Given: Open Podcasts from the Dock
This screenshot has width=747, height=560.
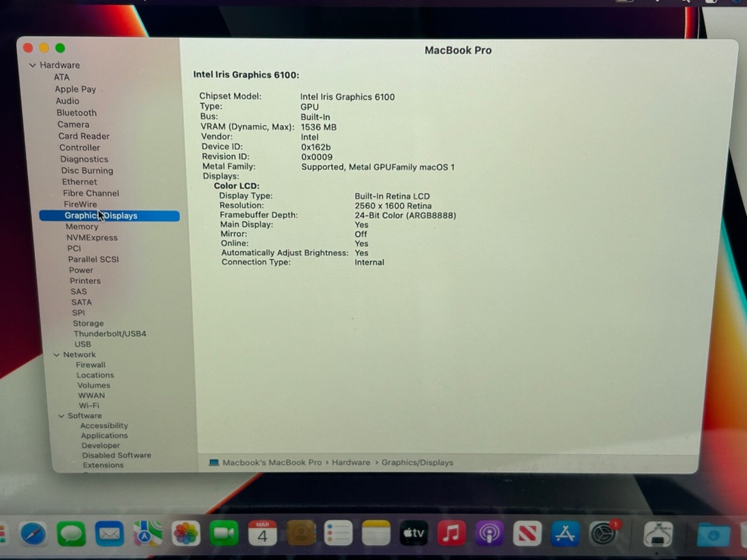Looking at the screenshot, I should coord(490,534).
